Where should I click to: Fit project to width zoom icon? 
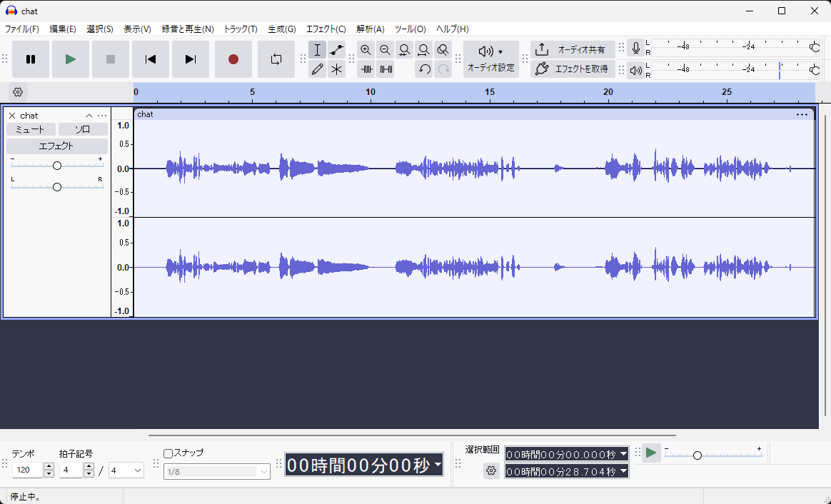click(423, 50)
